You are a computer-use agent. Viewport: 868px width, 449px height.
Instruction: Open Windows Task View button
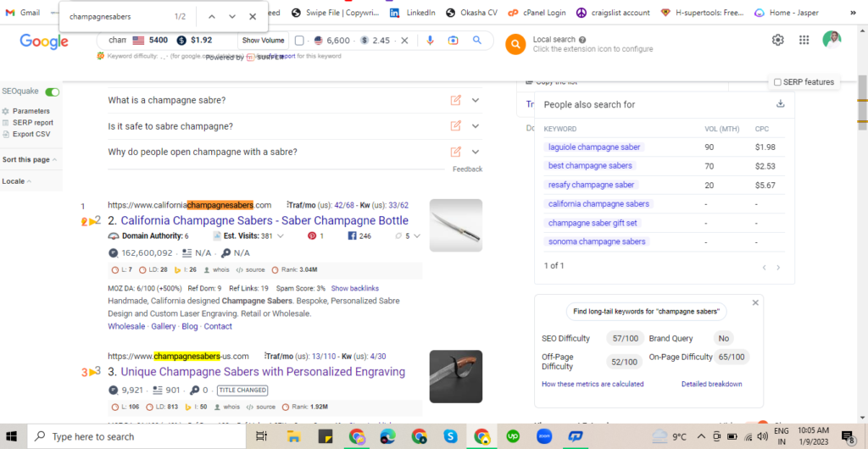(x=262, y=437)
